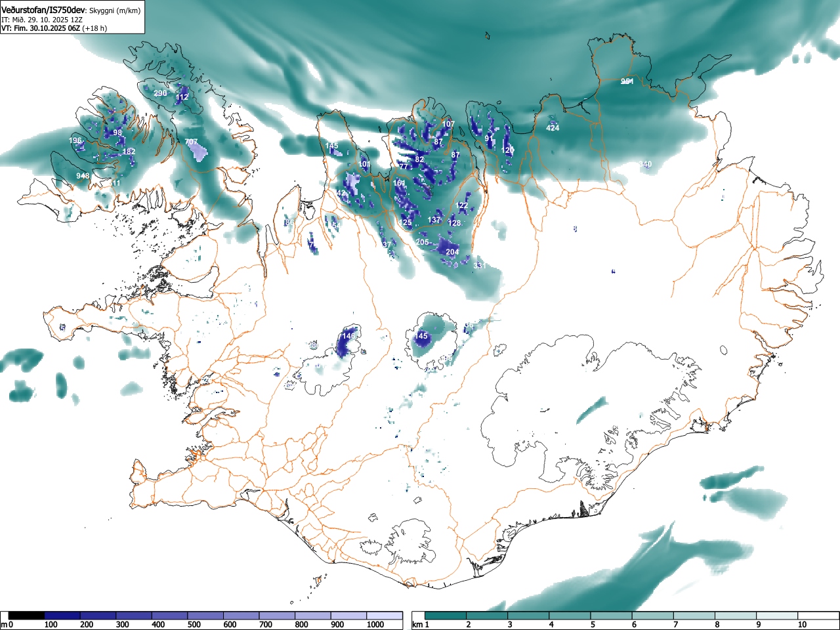Click visibility value 948 on the map
This screenshot has width=840, height=630.
83,176
